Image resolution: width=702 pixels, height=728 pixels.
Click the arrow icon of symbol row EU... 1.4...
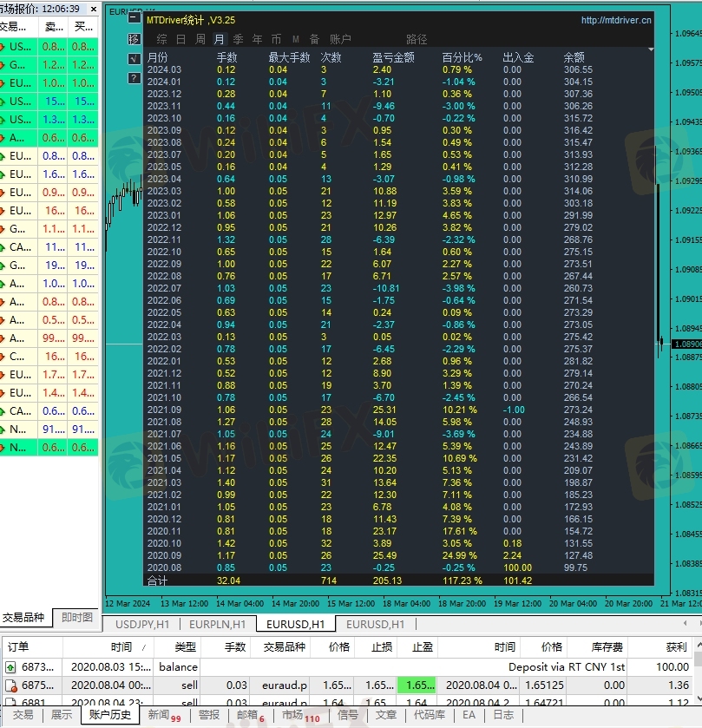(x=3, y=393)
